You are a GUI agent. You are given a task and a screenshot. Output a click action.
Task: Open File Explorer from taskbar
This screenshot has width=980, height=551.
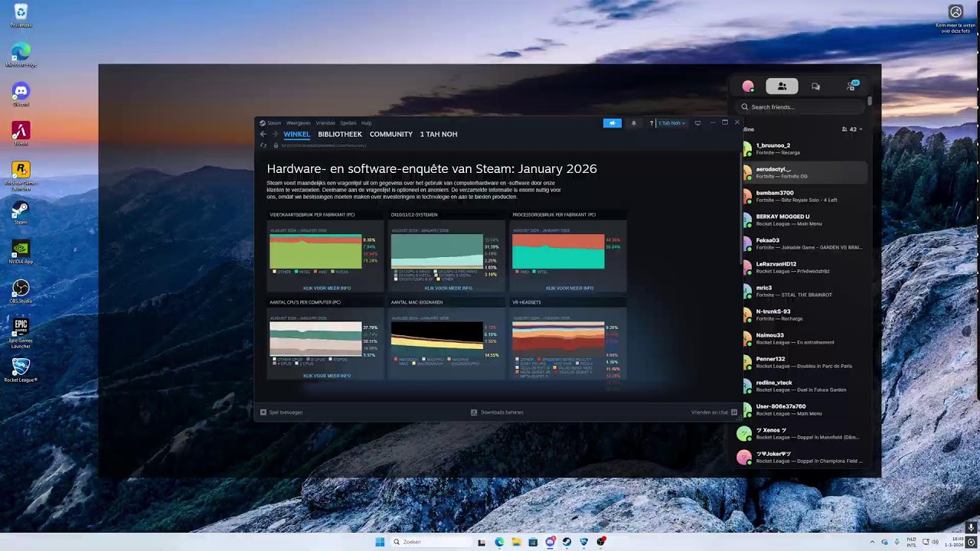click(x=516, y=542)
